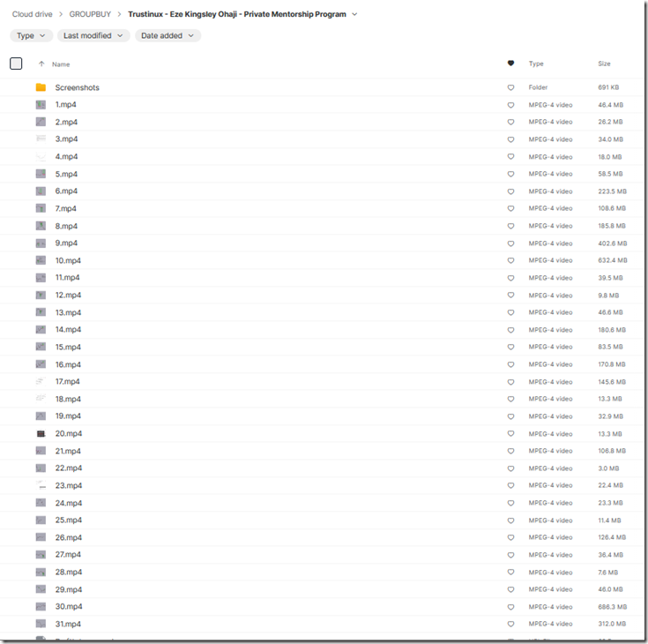
Task: Select the 13.mp4 file name
Action: pos(68,312)
